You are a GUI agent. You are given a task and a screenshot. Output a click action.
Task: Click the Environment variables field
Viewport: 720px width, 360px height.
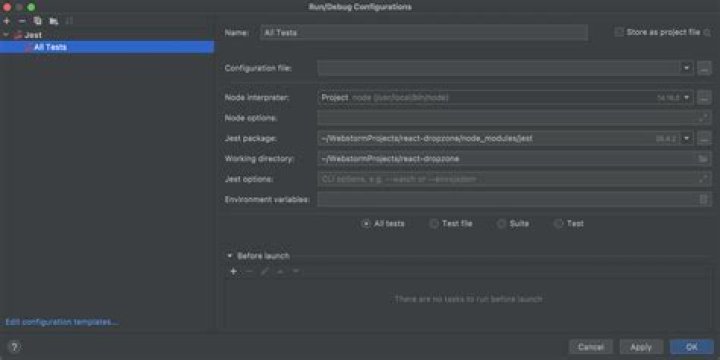pos(514,199)
